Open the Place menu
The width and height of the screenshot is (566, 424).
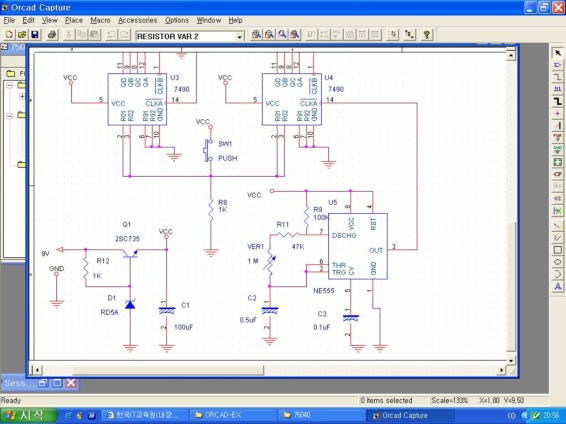(x=74, y=20)
